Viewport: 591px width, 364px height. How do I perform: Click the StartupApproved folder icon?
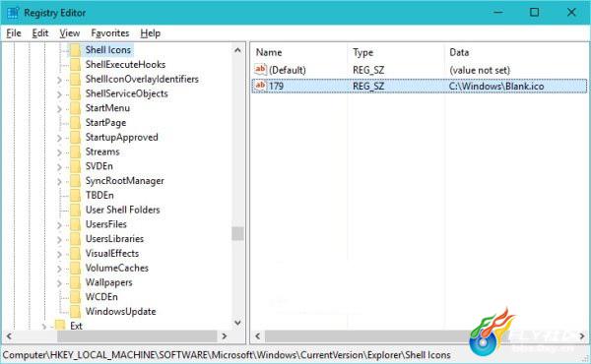[76, 138]
